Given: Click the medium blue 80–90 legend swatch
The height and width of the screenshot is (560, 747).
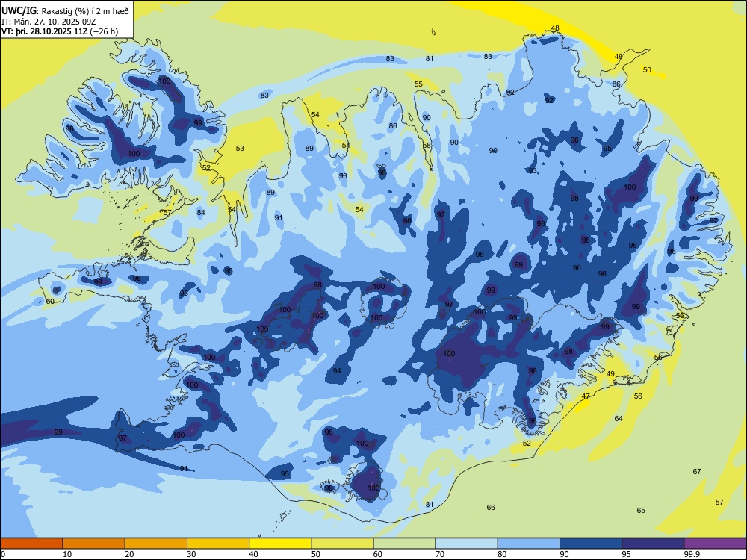Looking at the screenshot, I should pos(529,544).
